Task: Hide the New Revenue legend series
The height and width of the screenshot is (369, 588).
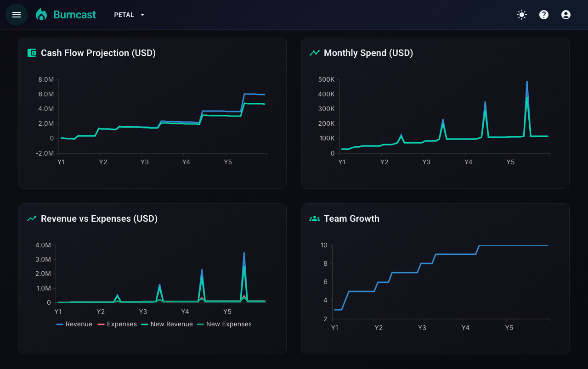Action: coord(167,324)
